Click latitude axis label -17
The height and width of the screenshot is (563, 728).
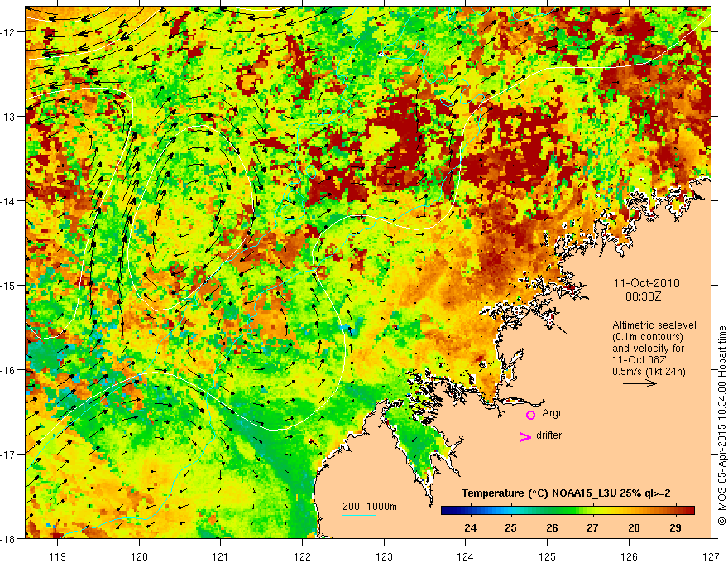point(9,454)
